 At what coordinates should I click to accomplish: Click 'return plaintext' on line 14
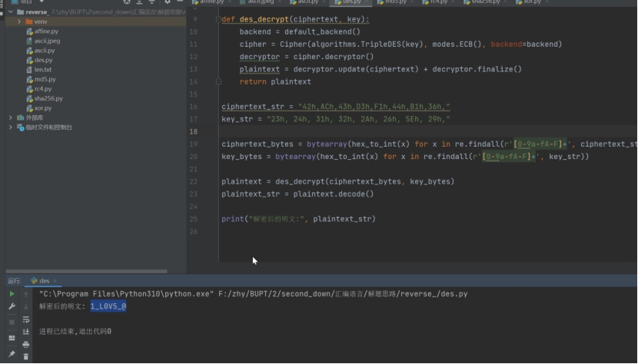[x=275, y=81]
